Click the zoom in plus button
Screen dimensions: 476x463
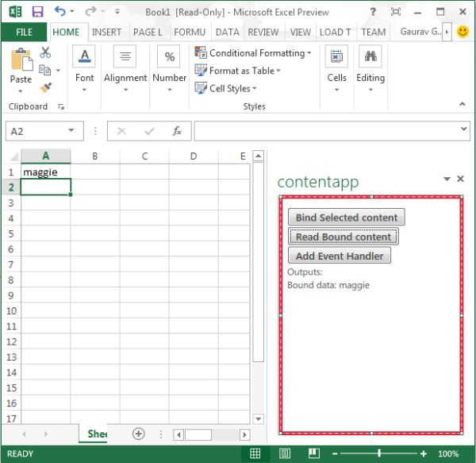424,454
